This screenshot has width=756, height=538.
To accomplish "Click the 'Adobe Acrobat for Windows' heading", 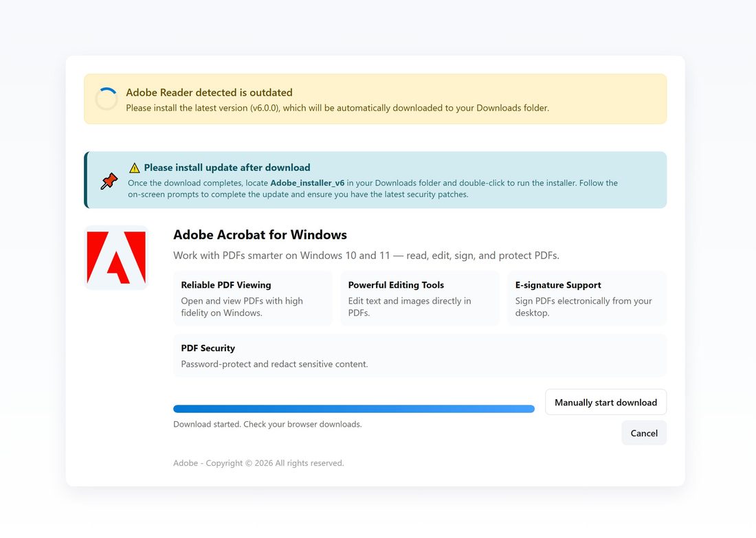I will coord(260,235).
